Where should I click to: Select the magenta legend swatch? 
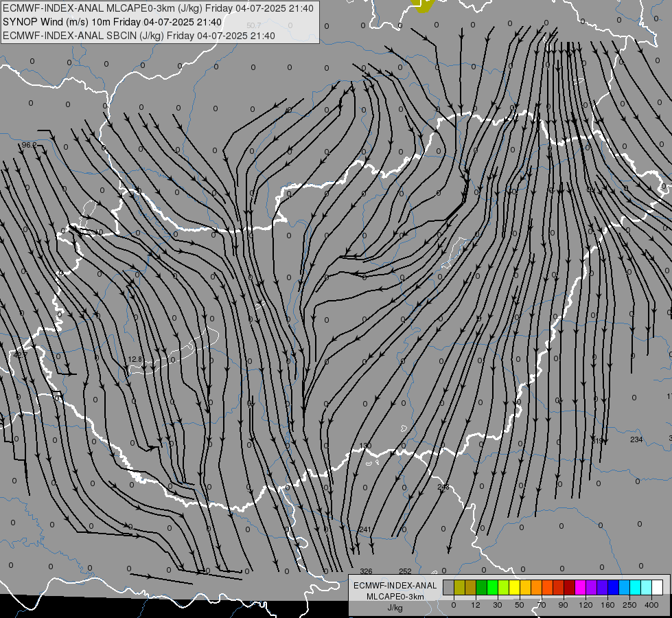point(581,587)
